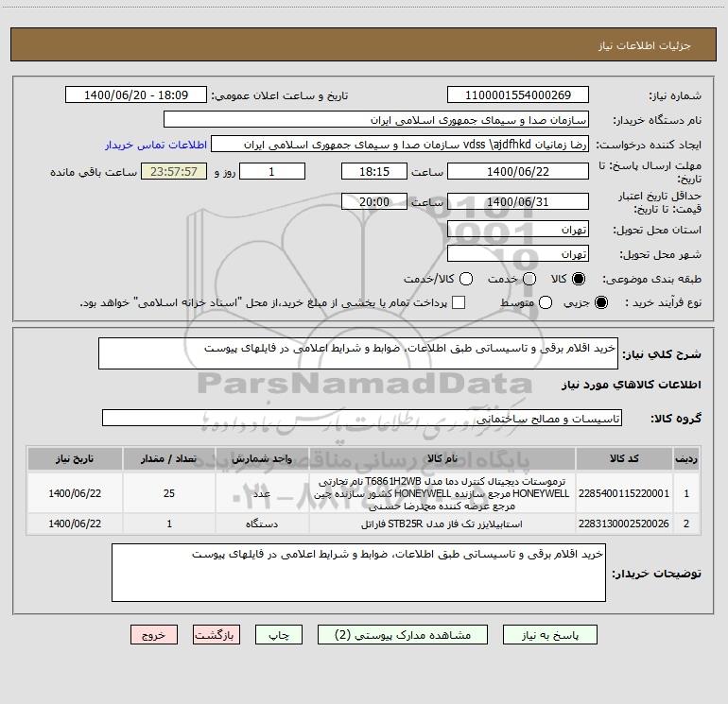
Task: Click the ردیف column header
Action: tap(686, 458)
